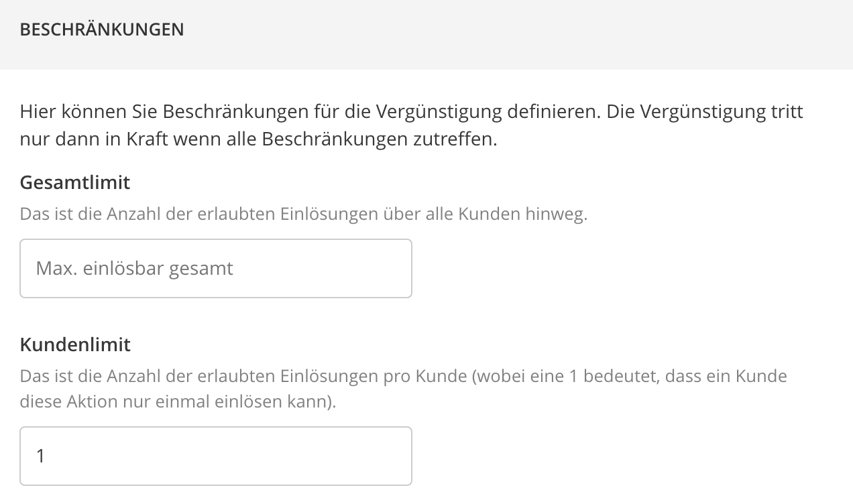Click the empty right end of Gesamtlimit field

(x=382, y=268)
